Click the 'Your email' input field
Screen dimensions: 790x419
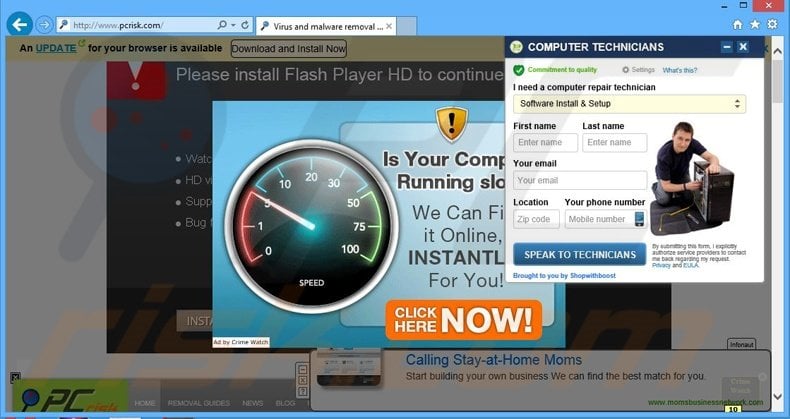coord(580,180)
